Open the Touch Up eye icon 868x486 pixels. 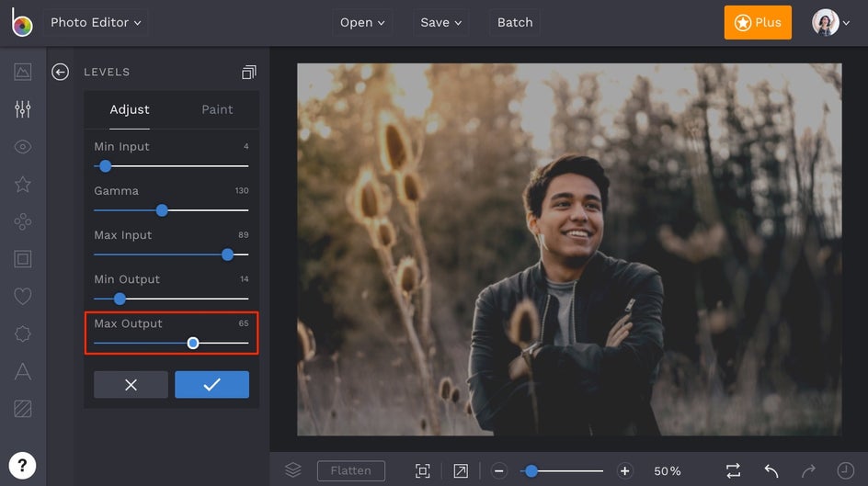[x=23, y=147]
